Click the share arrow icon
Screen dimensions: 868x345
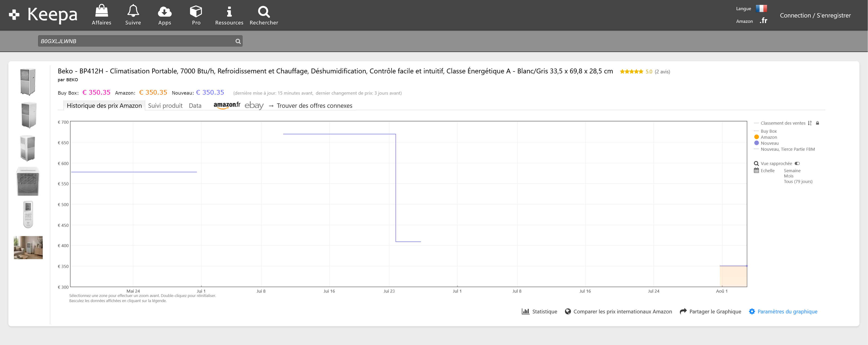tap(683, 311)
